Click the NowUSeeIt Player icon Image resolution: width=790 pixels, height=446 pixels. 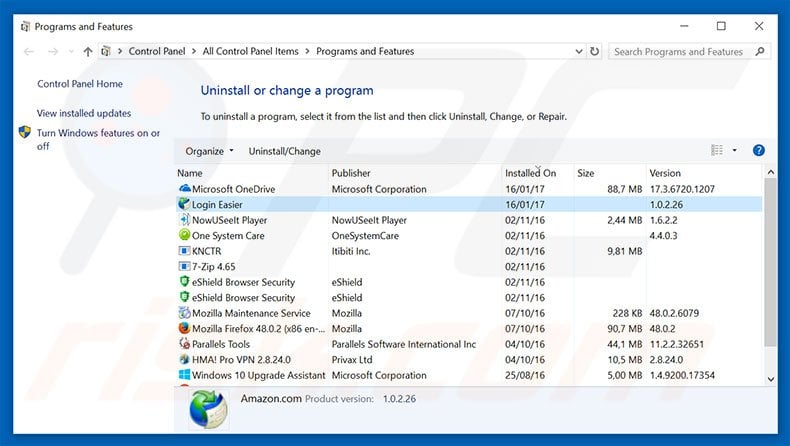(184, 220)
